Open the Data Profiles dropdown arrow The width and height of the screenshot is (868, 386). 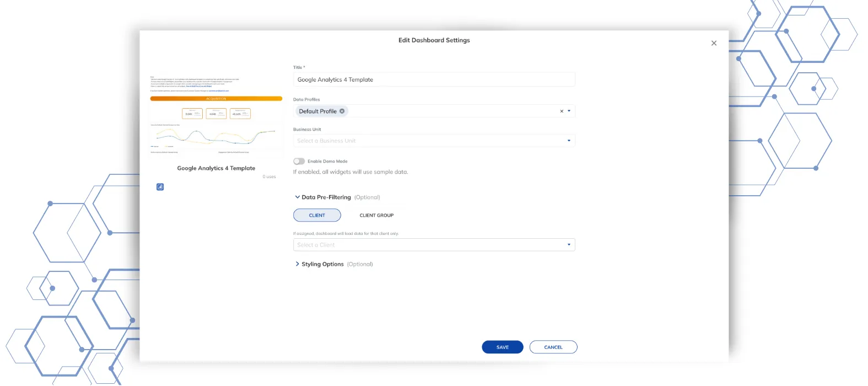click(569, 111)
